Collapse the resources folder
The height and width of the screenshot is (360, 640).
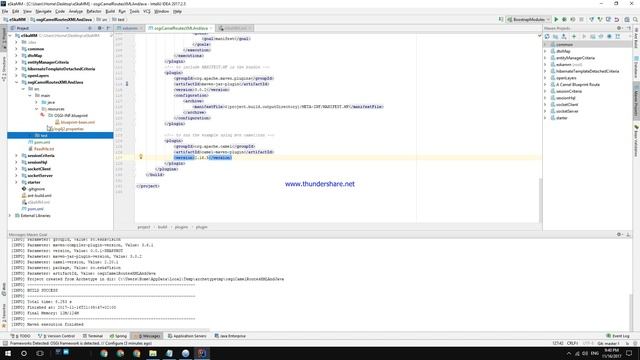click(x=37, y=109)
